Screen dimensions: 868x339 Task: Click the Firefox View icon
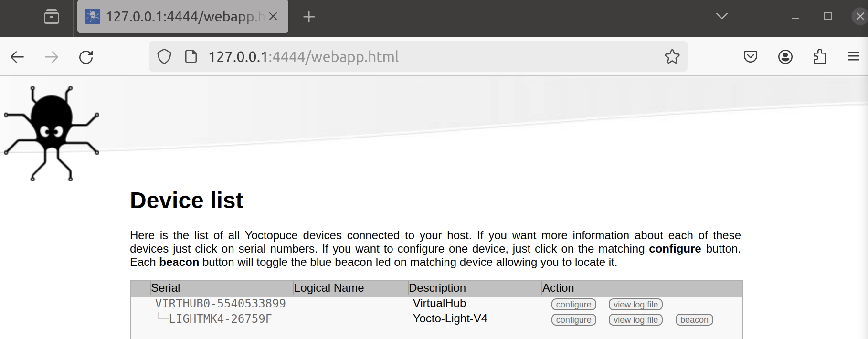pos(52,17)
